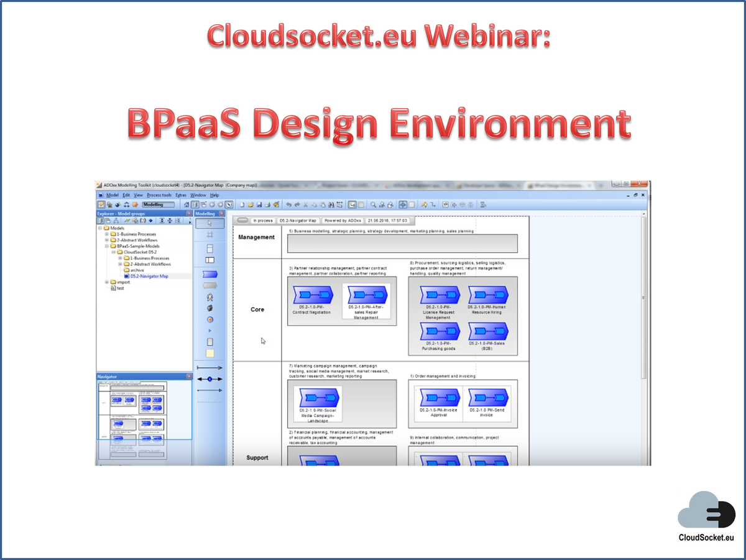Select the blue process shape in toolbox

pyautogui.click(x=210, y=274)
